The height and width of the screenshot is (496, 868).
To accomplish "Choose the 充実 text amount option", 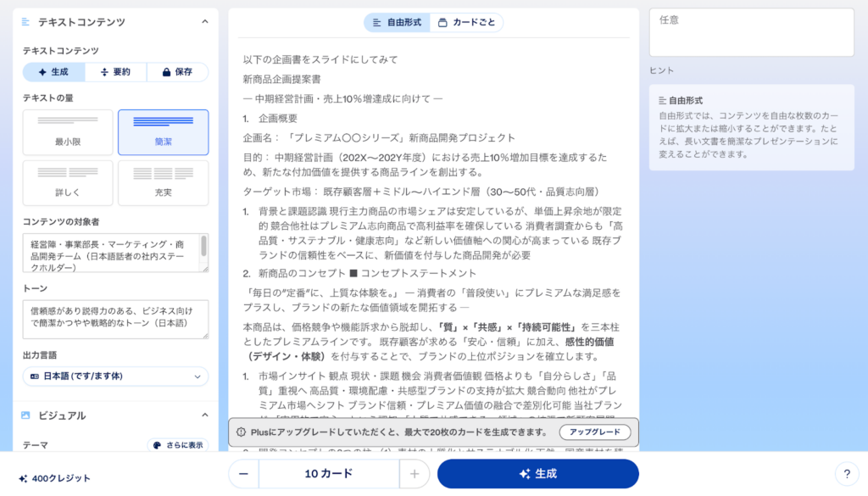I will [x=163, y=183].
